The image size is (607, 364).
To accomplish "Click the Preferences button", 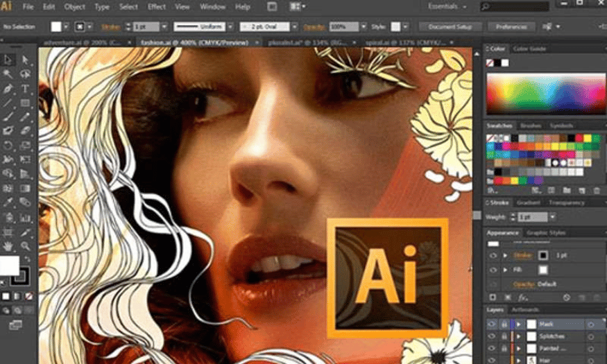I will [x=511, y=26].
